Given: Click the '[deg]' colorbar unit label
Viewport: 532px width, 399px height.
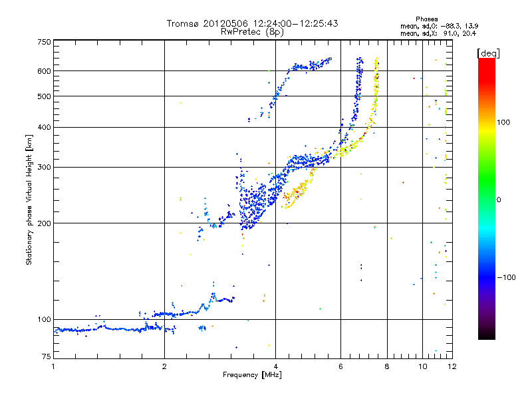Looking at the screenshot, I should click(x=488, y=53).
